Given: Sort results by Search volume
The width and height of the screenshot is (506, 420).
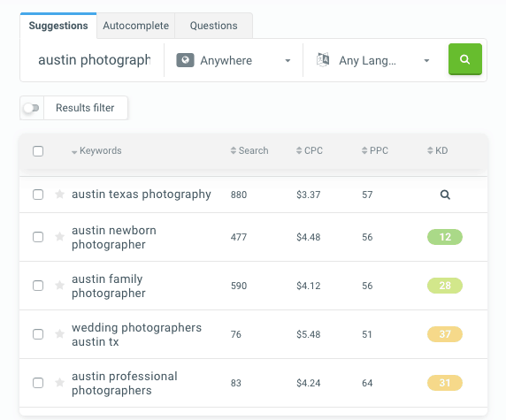Looking at the screenshot, I should point(249,150).
